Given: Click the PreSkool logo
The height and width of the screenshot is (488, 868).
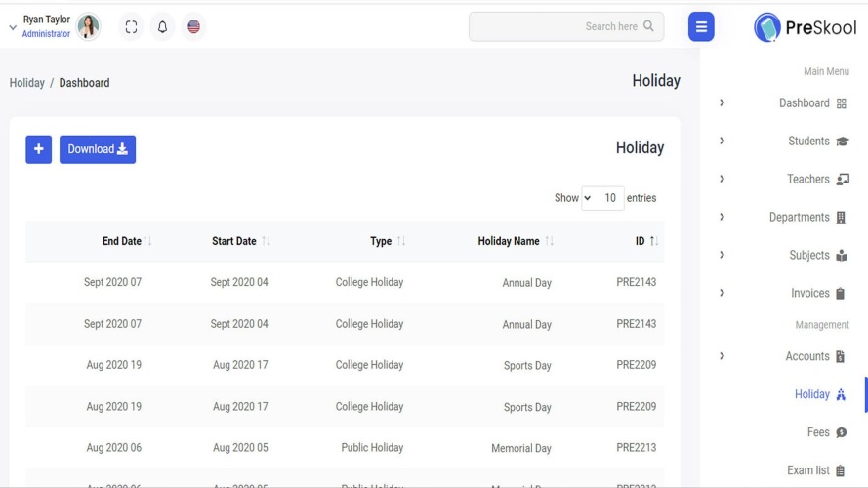Looking at the screenshot, I should coord(805,27).
